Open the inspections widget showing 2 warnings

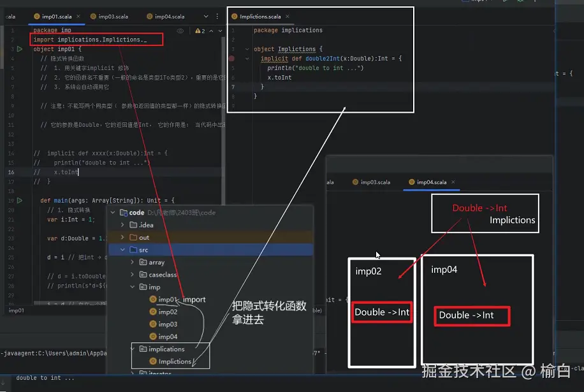click(200, 31)
